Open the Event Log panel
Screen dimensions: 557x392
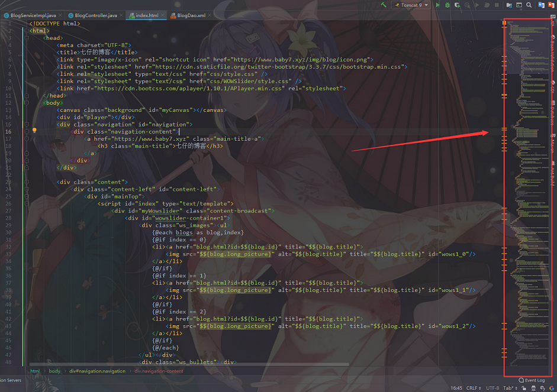(532, 380)
